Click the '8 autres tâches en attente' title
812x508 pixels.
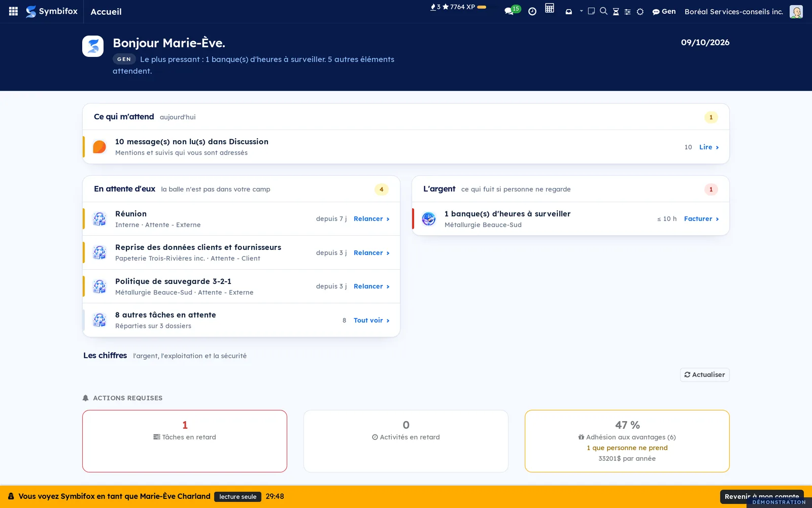165,315
